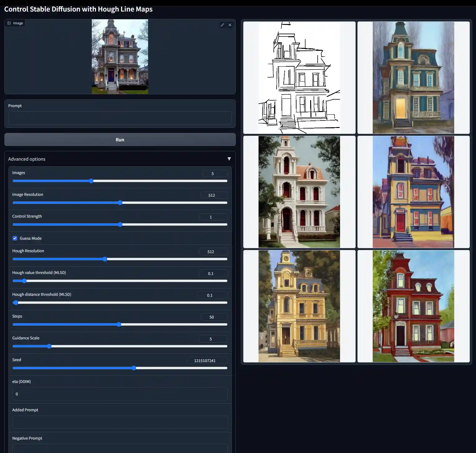This screenshot has width=476, height=453.
Task: Remove the uploaded image with X icon
Action: pos(230,25)
